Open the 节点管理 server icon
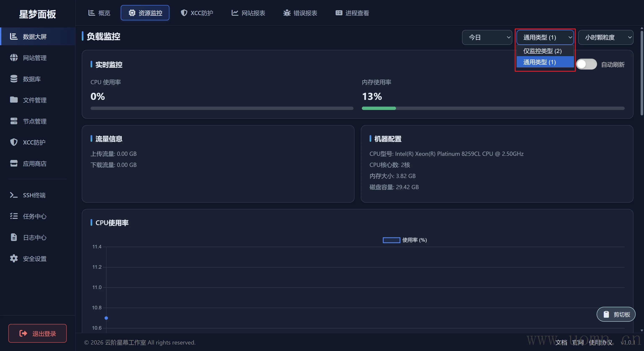The height and width of the screenshot is (351, 644). click(14, 121)
